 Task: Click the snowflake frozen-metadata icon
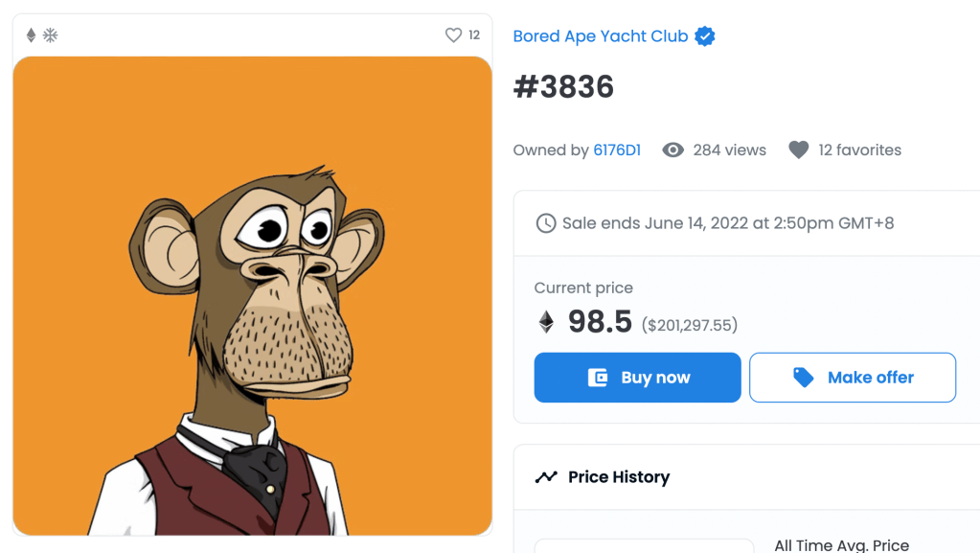pos(50,35)
